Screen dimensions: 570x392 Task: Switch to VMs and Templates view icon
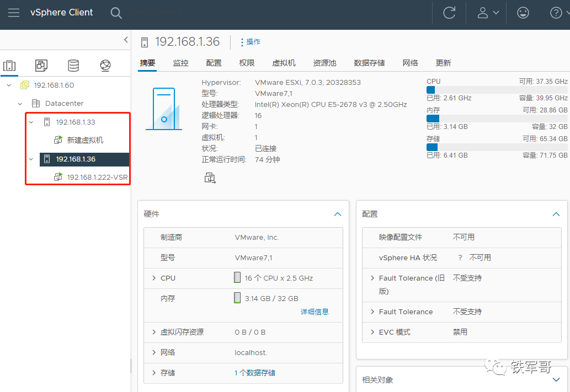click(41, 66)
